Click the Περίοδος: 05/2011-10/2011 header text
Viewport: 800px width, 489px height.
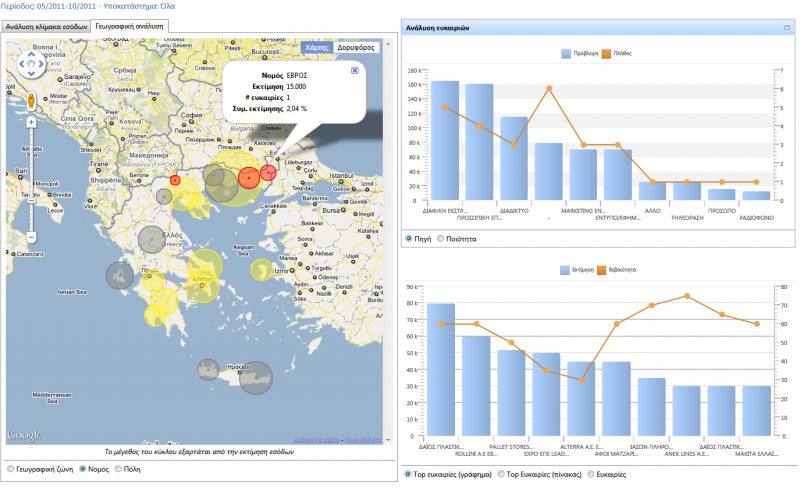click(x=48, y=6)
